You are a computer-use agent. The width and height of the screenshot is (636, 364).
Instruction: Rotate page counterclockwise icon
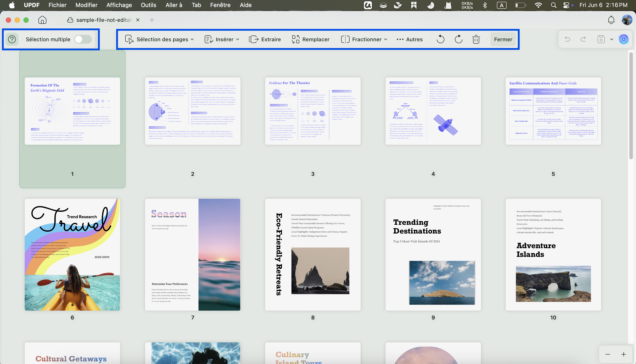tap(440, 39)
